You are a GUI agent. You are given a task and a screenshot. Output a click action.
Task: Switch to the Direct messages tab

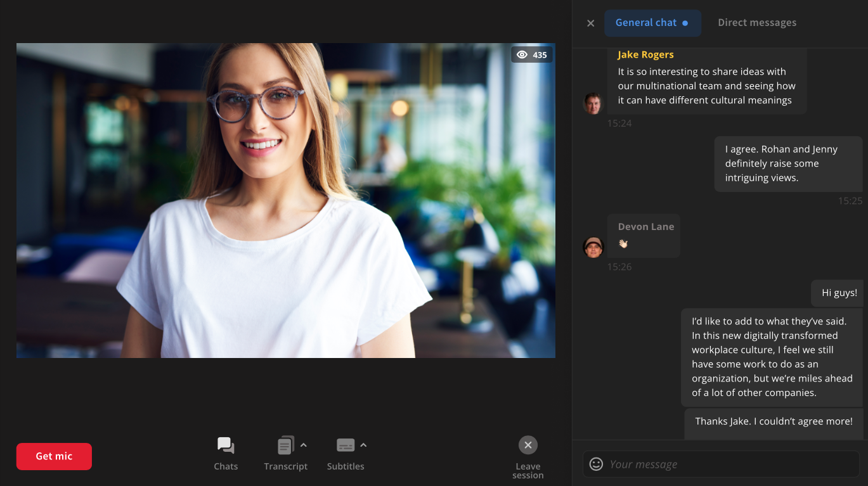(x=757, y=23)
